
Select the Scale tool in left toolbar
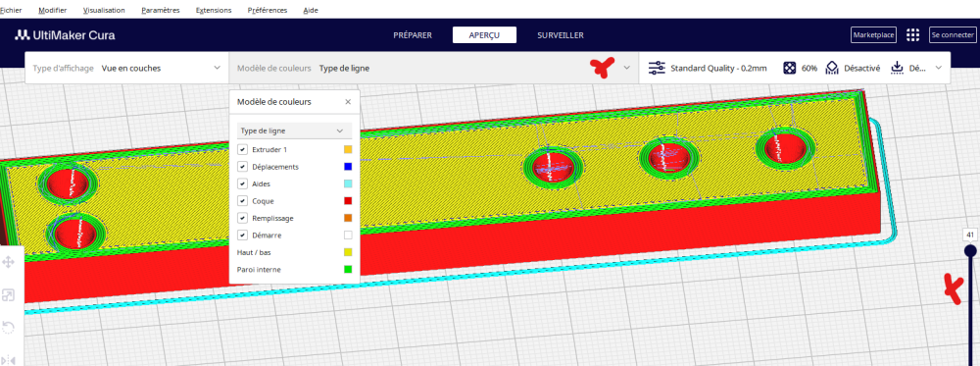point(8,295)
